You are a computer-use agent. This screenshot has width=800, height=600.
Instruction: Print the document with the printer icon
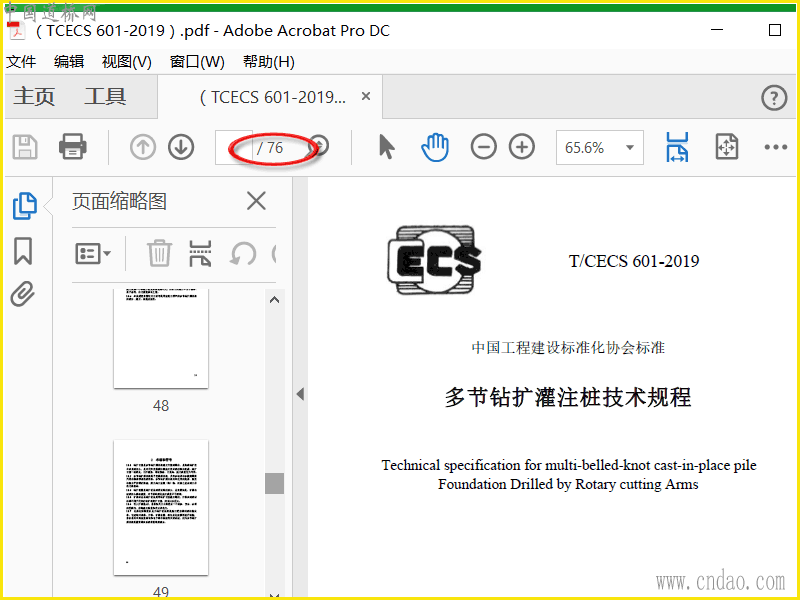click(x=72, y=147)
